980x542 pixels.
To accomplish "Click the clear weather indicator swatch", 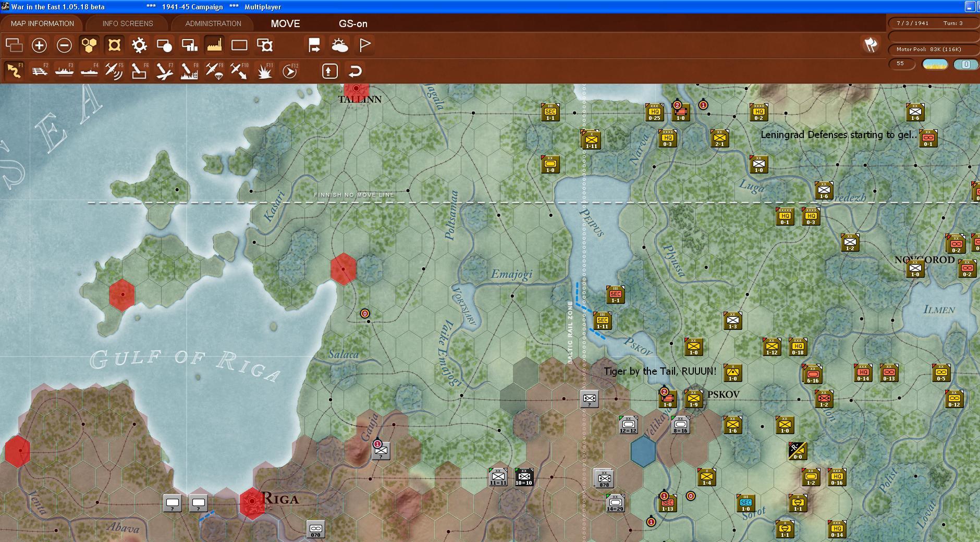I will pyautogui.click(x=935, y=64).
